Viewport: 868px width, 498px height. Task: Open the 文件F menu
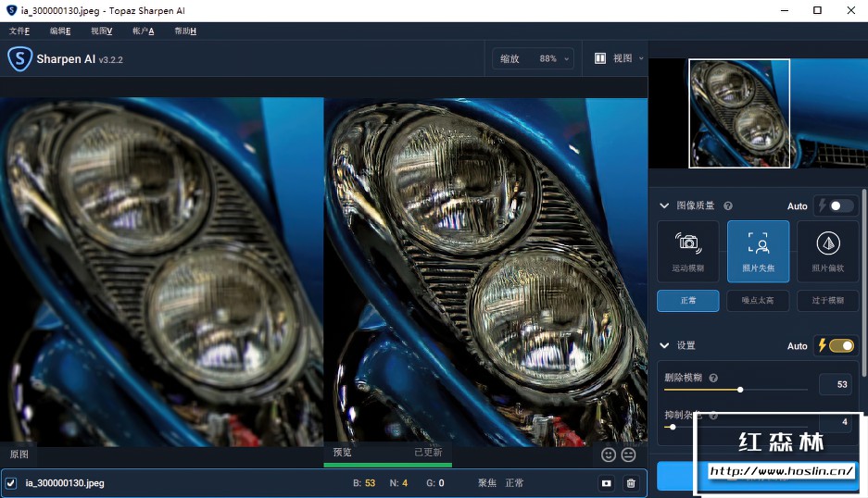tap(19, 31)
